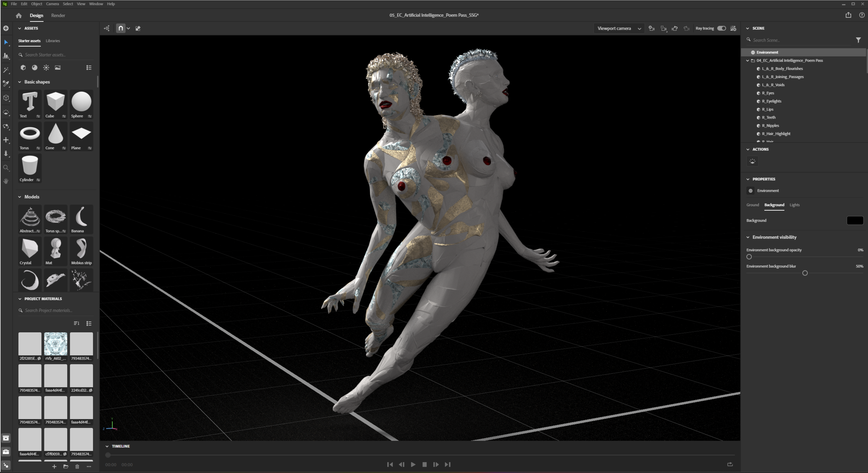Screen dimensions: 868x473
Task: Click the share/export icon at top right
Action: (848, 15)
